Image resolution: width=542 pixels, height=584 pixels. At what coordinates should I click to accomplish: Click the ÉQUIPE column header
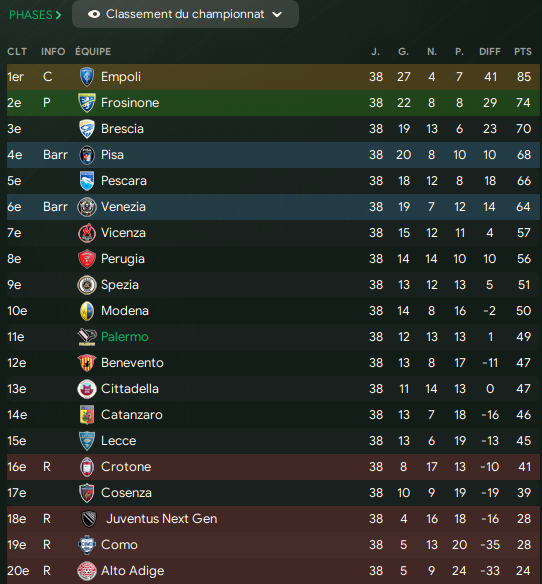[x=93, y=51]
